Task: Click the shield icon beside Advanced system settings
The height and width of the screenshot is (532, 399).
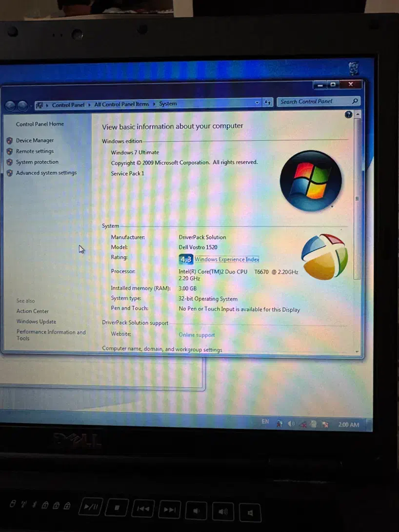Action: coord(9,173)
